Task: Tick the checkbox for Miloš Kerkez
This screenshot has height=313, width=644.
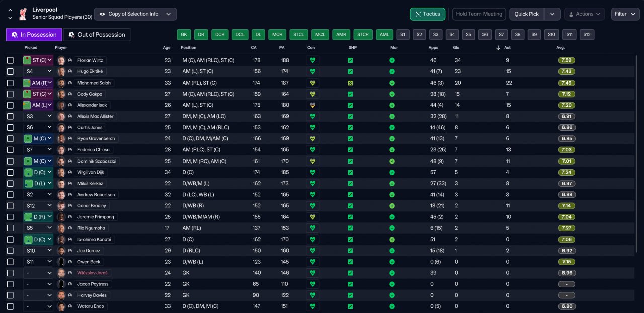Action: tap(10, 183)
